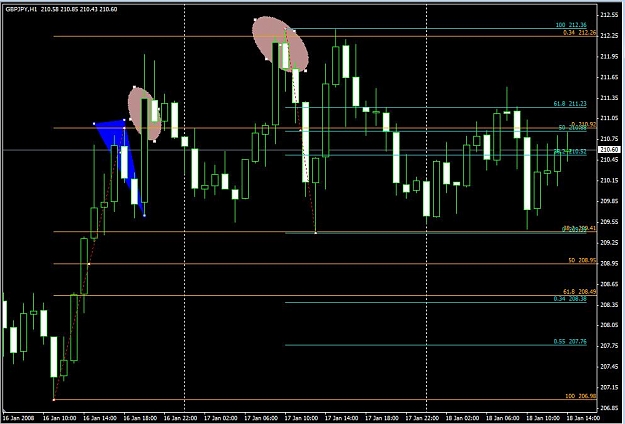Viewport: 625px width, 424px height.
Task: Click the 210.75 price axis label
Action: coord(609,139)
